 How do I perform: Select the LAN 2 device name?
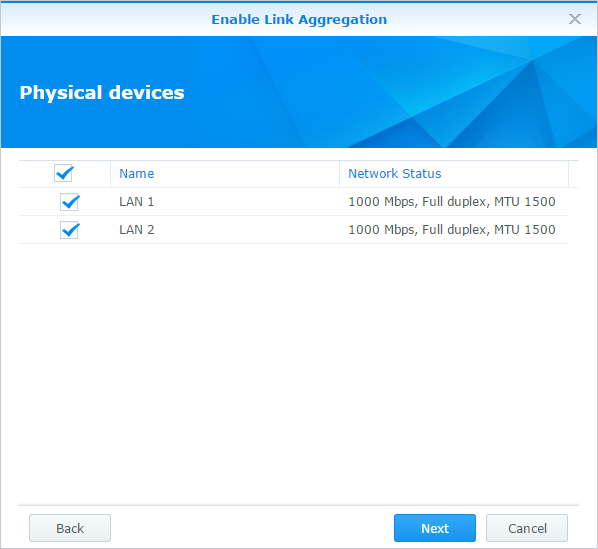click(137, 230)
